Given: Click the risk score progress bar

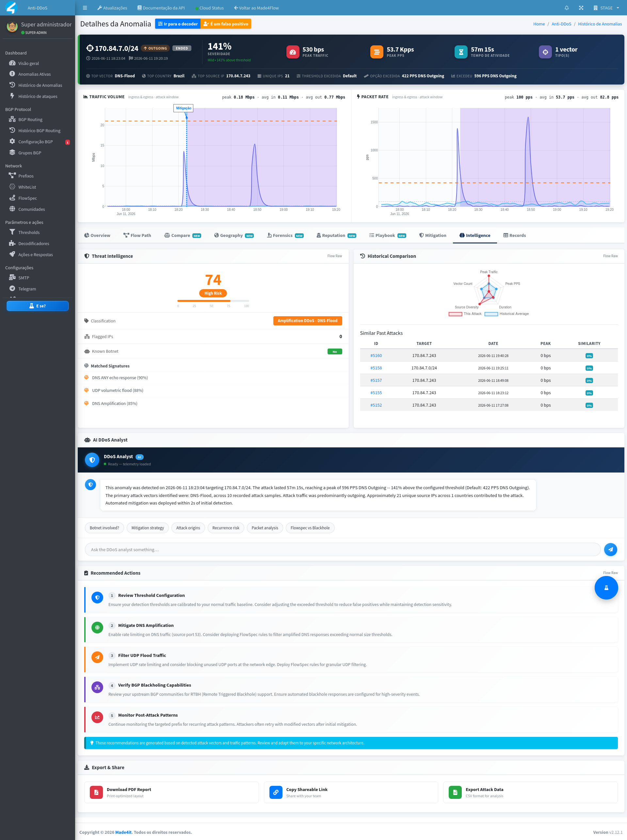Looking at the screenshot, I should pos(213,301).
